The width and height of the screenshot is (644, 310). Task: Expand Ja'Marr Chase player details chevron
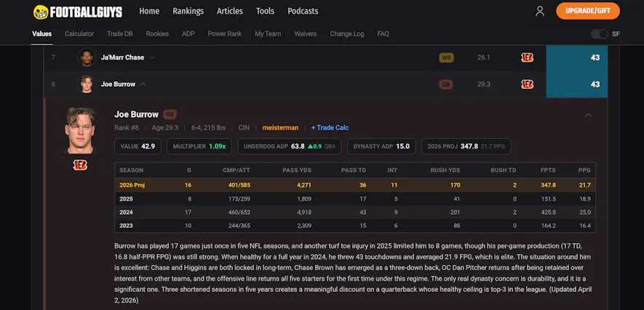pos(151,58)
